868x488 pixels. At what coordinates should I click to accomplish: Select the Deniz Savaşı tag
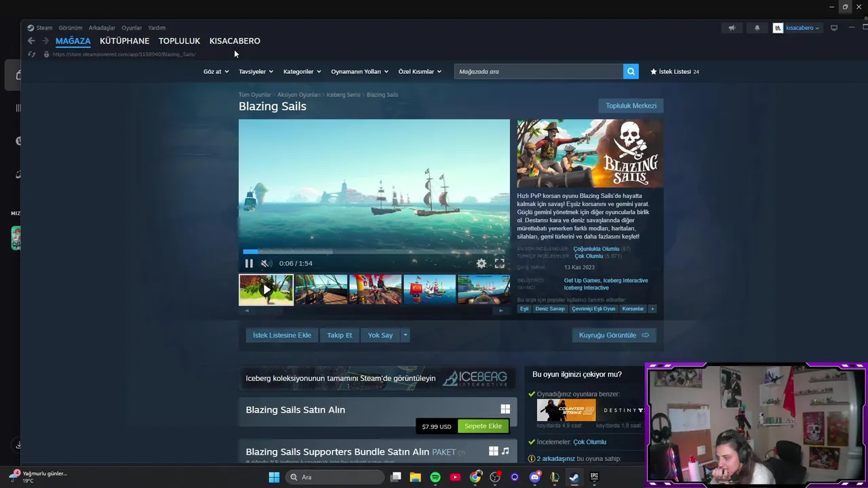tap(550, 308)
